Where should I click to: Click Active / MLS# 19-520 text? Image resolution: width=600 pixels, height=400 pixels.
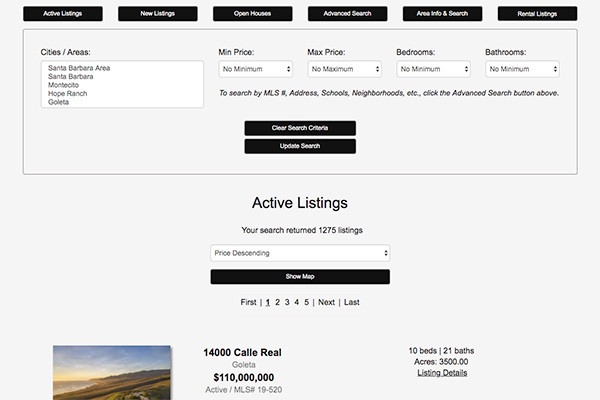[x=244, y=390]
